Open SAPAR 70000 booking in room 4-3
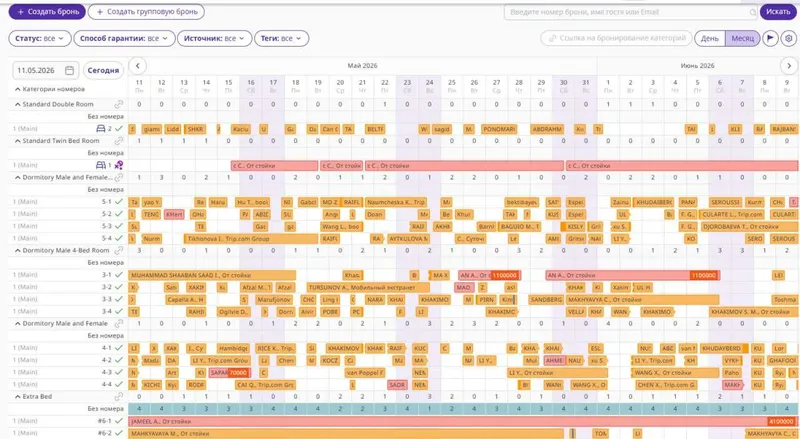 point(230,373)
